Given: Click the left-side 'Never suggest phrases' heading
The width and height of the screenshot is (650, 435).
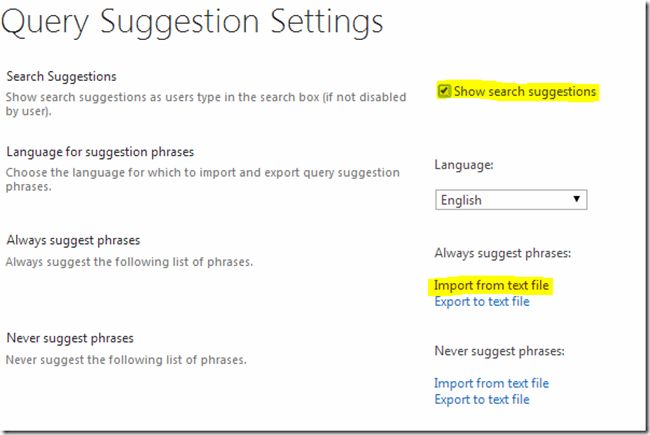Looking at the screenshot, I should [70, 338].
